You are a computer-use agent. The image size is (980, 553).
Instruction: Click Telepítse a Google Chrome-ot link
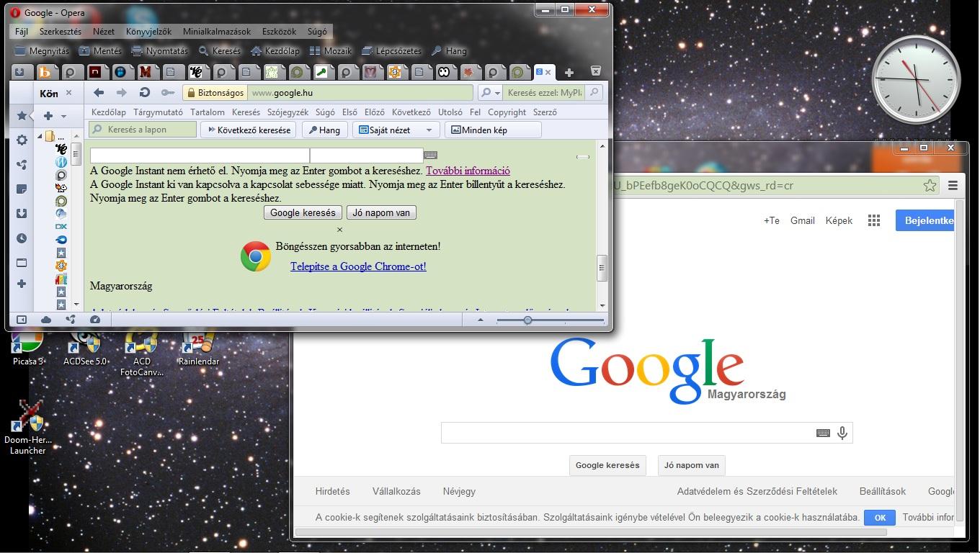coord(358,266)
